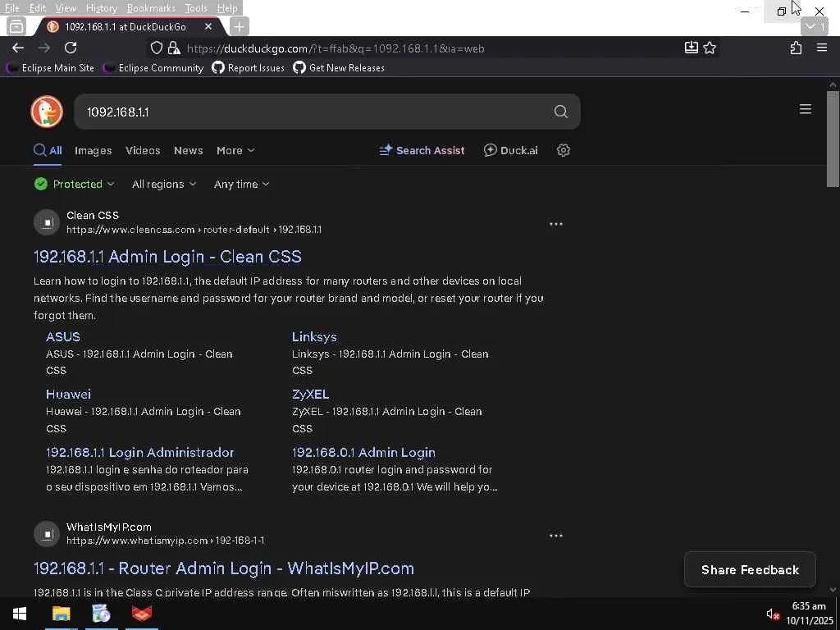This screenshot has width=840, height=630.
Task: Select the All results tab
Action: pos(48,151)
